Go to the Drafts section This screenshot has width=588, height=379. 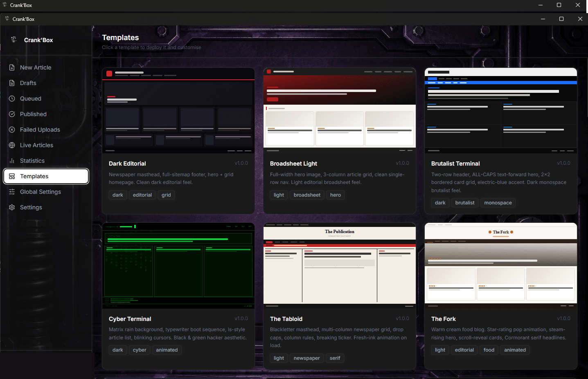46,83
